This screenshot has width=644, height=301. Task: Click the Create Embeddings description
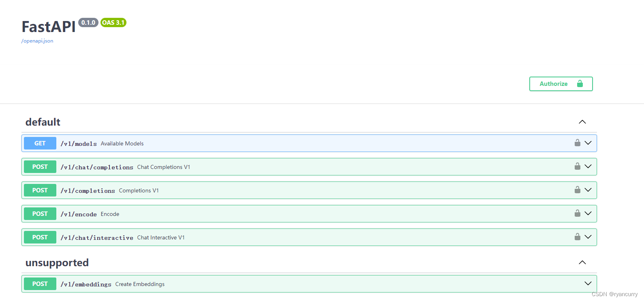(x=140, y=284)
